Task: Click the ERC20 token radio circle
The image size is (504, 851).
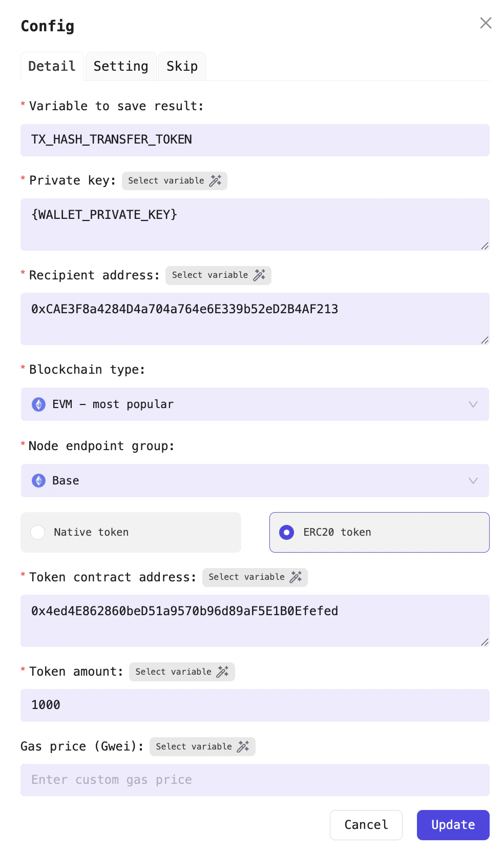Action: (287, 532)
